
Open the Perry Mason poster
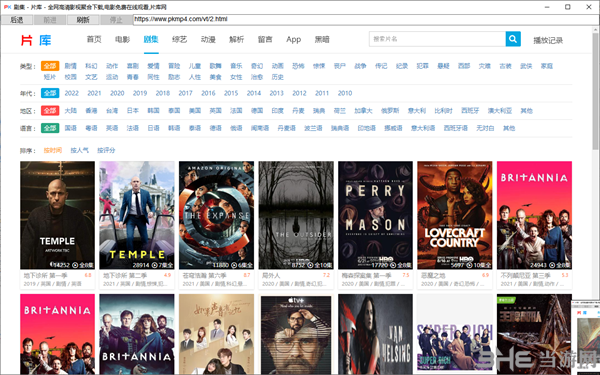(x=375, y=215)
